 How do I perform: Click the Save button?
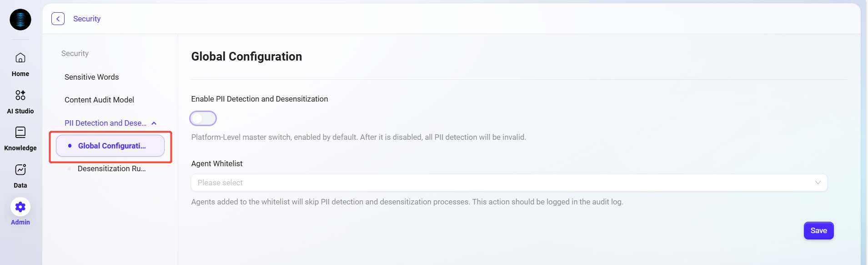[818, 230]
